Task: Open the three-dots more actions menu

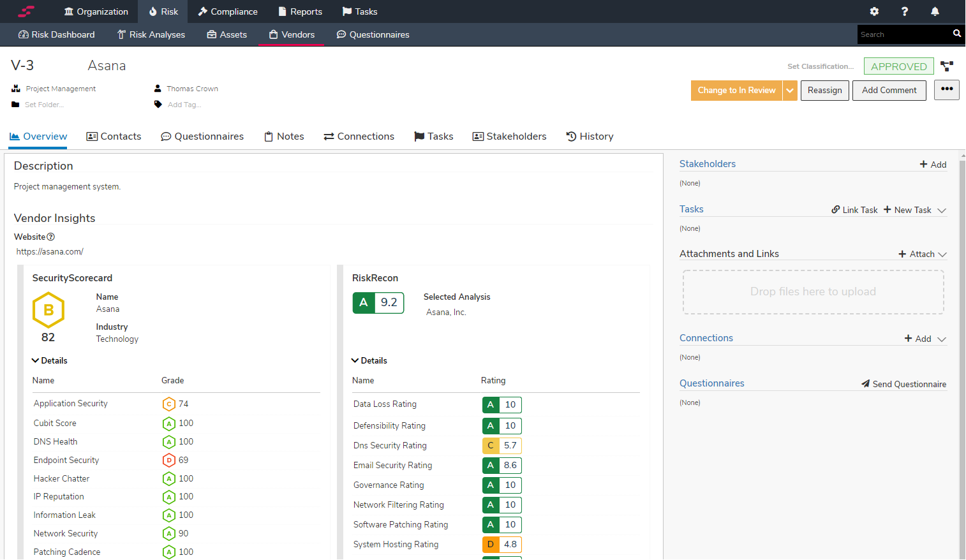Action: (947, 90)
